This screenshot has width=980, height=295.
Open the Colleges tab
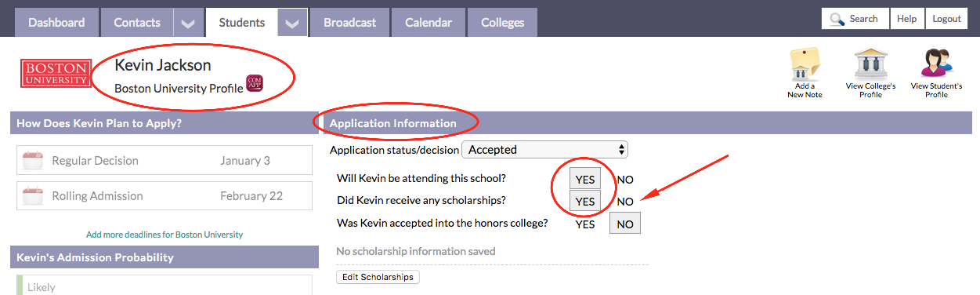point(503,23)
